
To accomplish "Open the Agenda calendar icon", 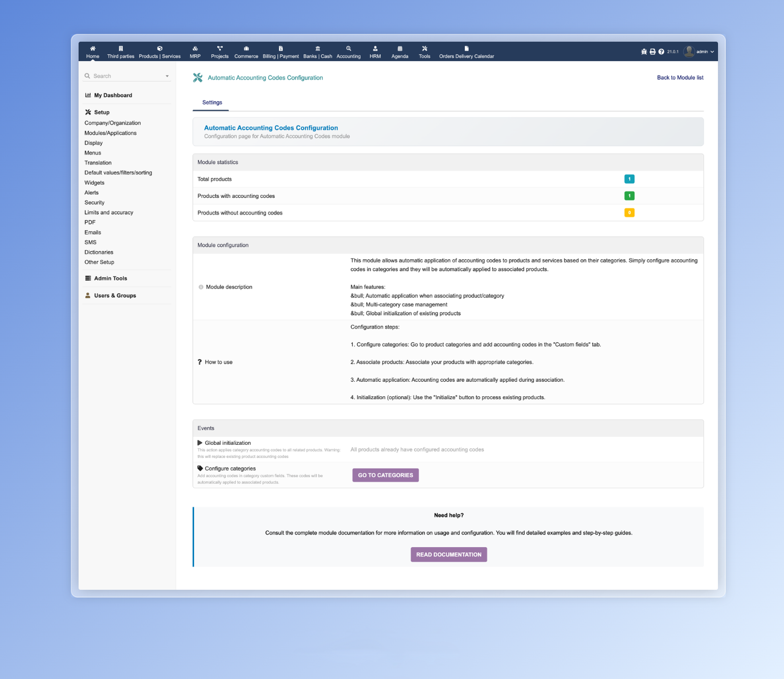I will [400, 48].
